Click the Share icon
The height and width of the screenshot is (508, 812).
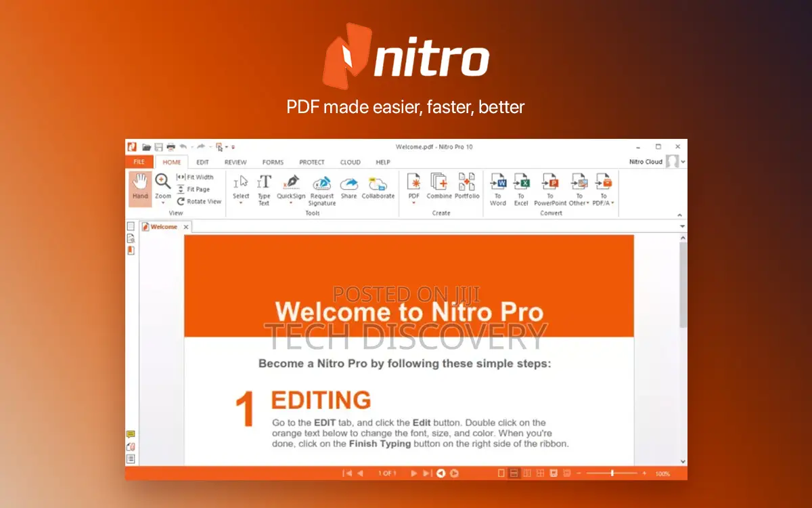click(348, 183)
